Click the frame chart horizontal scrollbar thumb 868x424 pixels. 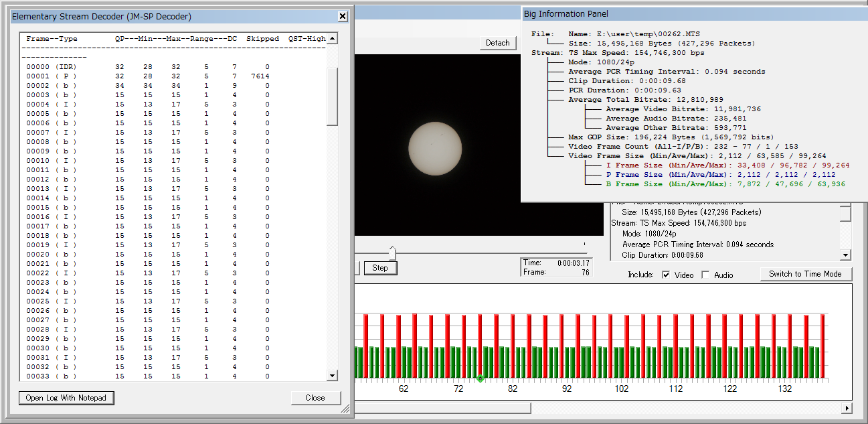point(442,408)
